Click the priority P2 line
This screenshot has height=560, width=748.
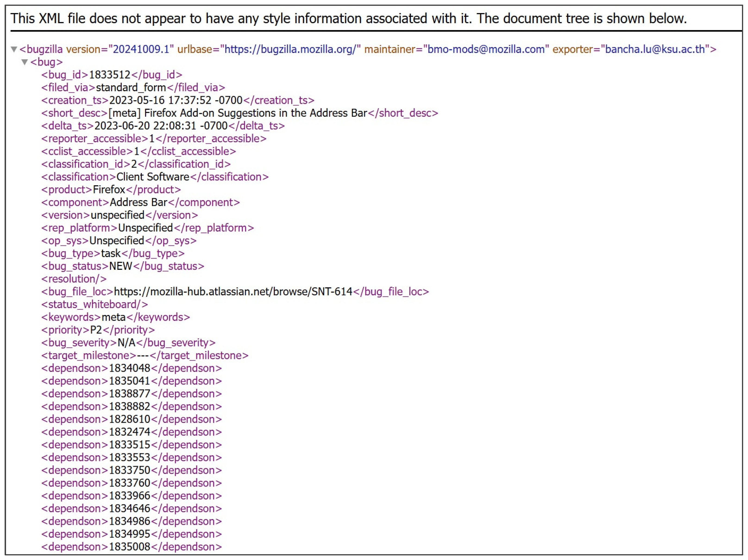coord(98,330)
